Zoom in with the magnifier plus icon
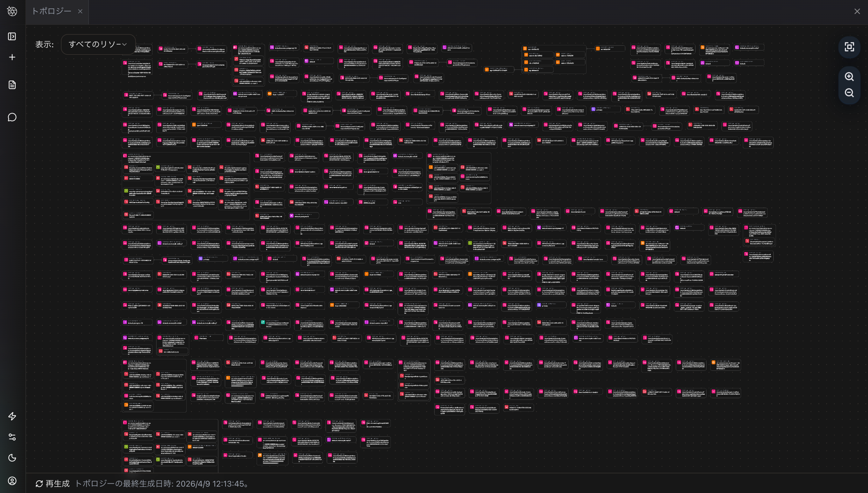 (849, 77)
